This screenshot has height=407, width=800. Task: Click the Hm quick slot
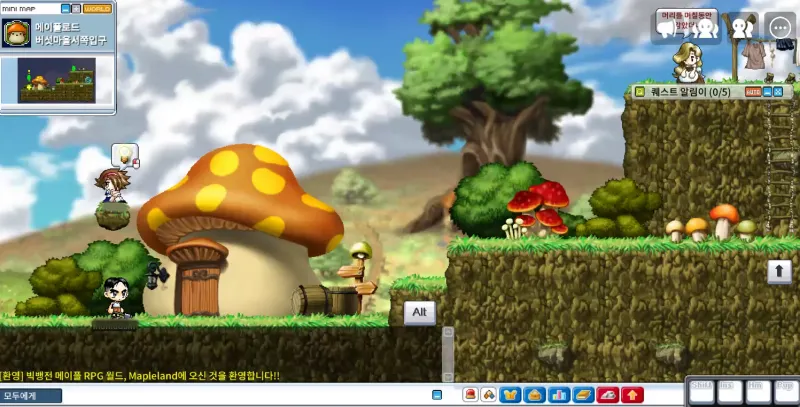tap(758, 392)
